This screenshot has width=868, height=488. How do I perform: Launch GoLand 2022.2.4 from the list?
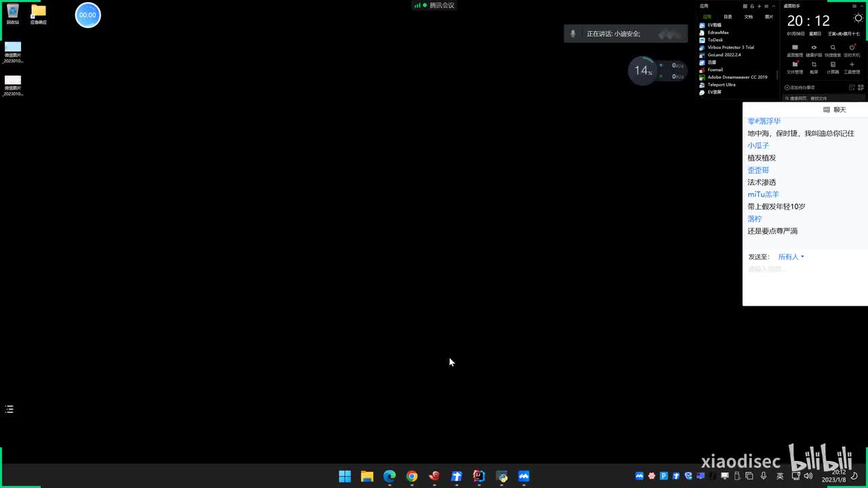click(x=720, y=55)
